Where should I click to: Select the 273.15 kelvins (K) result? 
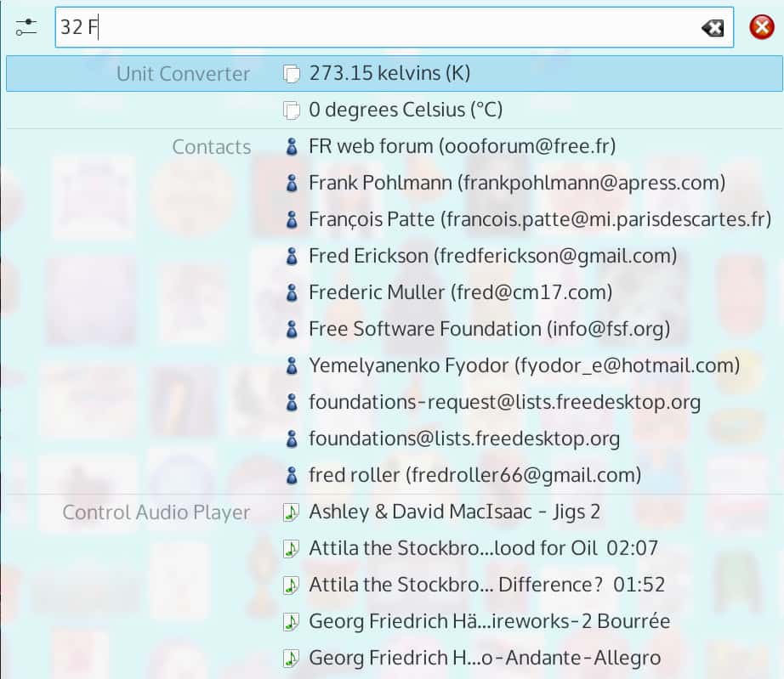click(x=394, y=73)
